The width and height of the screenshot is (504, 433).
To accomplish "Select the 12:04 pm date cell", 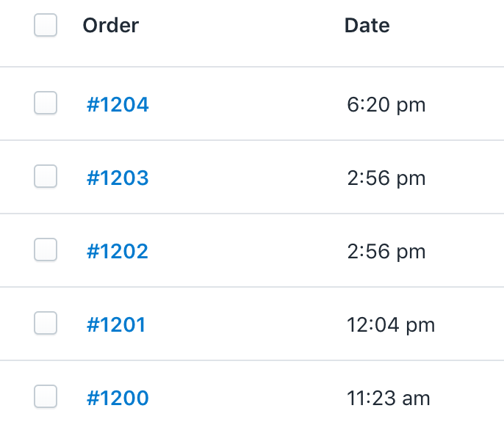I will 391,325.
